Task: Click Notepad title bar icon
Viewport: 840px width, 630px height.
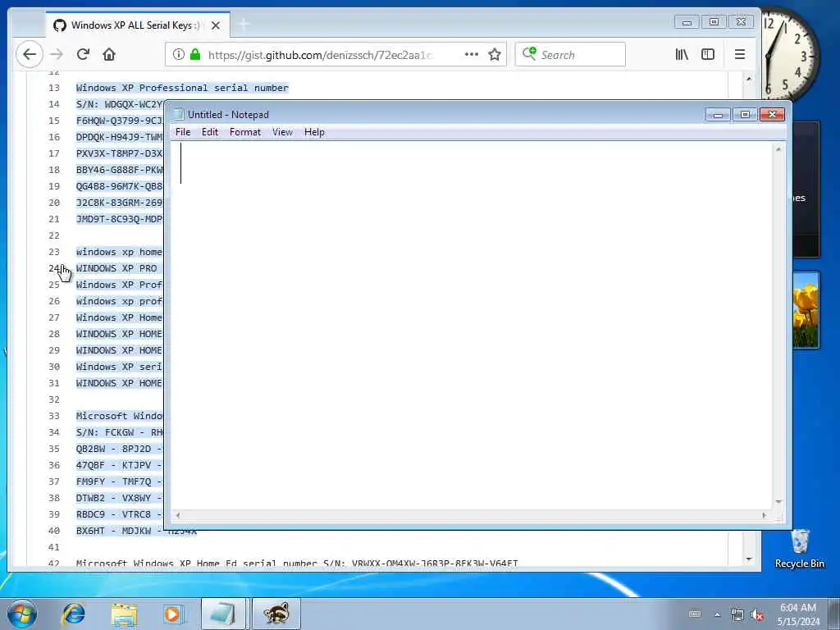Action: 178,114
